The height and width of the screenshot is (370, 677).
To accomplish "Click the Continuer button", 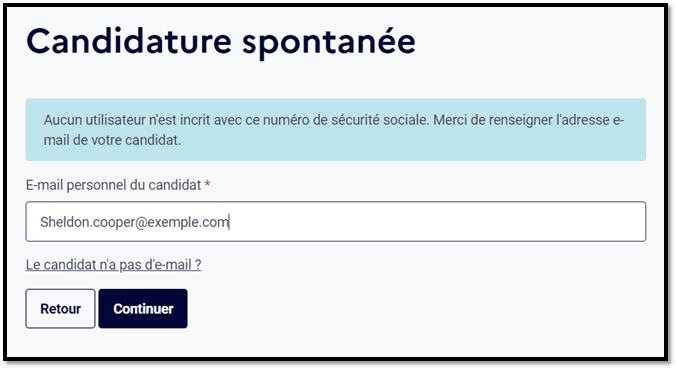I will tap(143, 309).
